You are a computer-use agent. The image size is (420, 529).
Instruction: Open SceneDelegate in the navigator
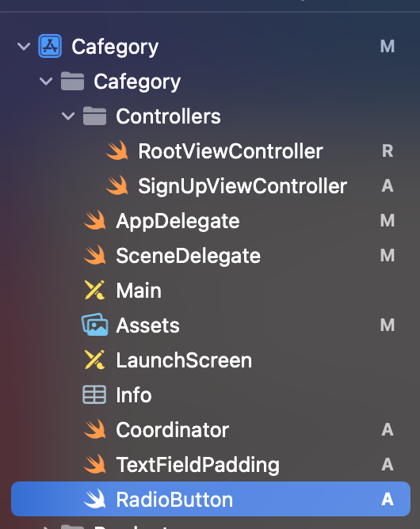click(x=188, y=256)
